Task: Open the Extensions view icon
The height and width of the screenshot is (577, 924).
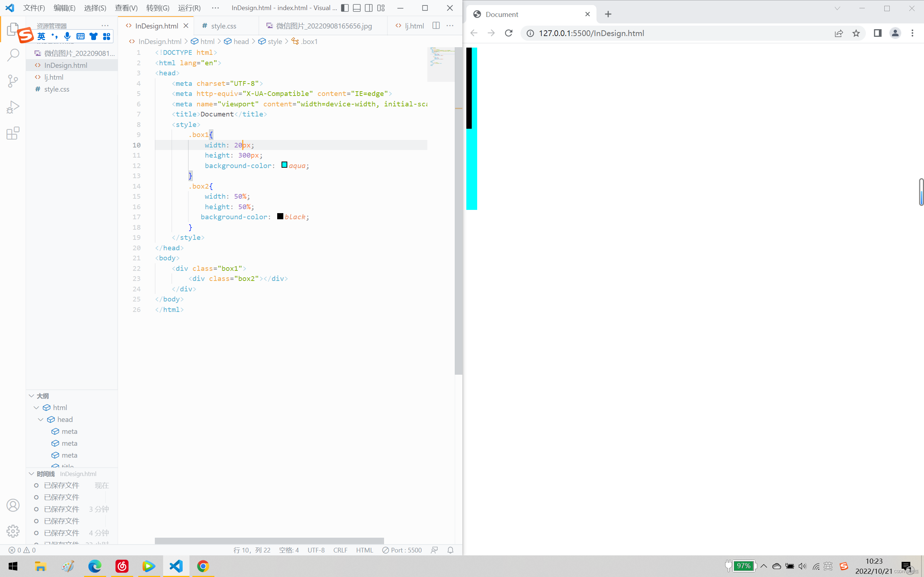Action: tap(13, 133)
